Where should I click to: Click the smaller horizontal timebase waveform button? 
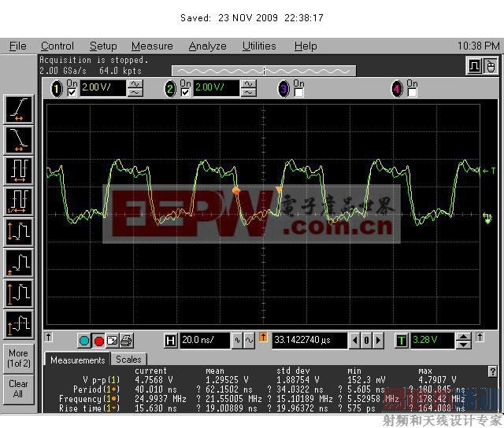pos(237,341)
